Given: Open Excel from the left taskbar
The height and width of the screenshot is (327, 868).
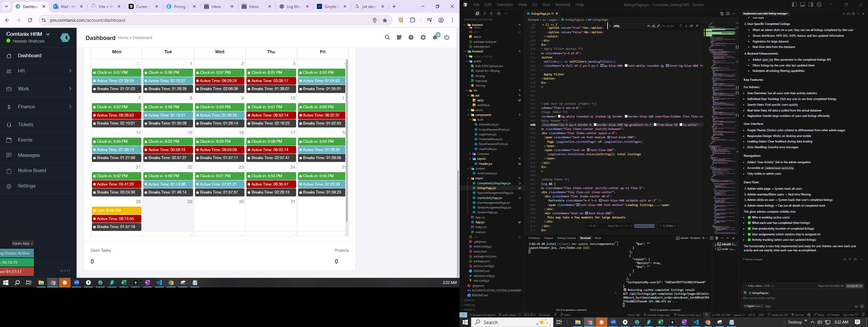Looking at the screenshot, I should tap(124, 283).
